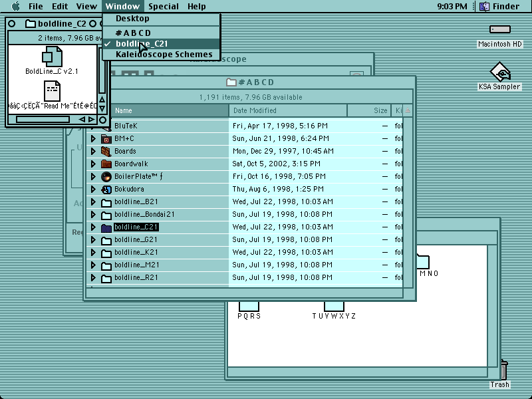Image resolution: width=532 pixels, height=399 pixels.
Task: Click scroll down arrow in boldline_C2 window
Action: tap(102, 108)
